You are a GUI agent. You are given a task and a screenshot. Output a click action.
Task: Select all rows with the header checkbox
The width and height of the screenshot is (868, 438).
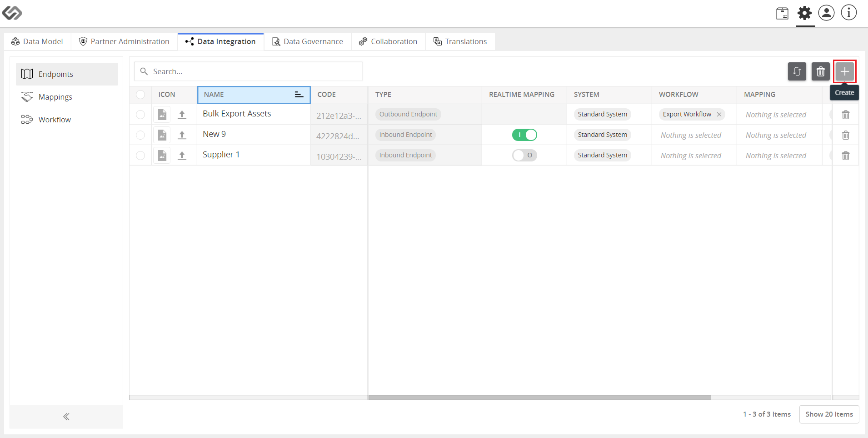(140, 95)
